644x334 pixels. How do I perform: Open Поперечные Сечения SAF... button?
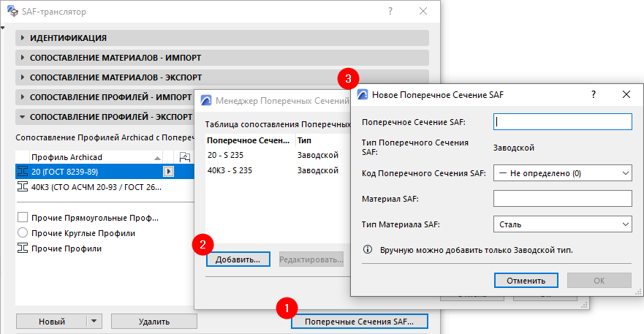pos(360,322)
